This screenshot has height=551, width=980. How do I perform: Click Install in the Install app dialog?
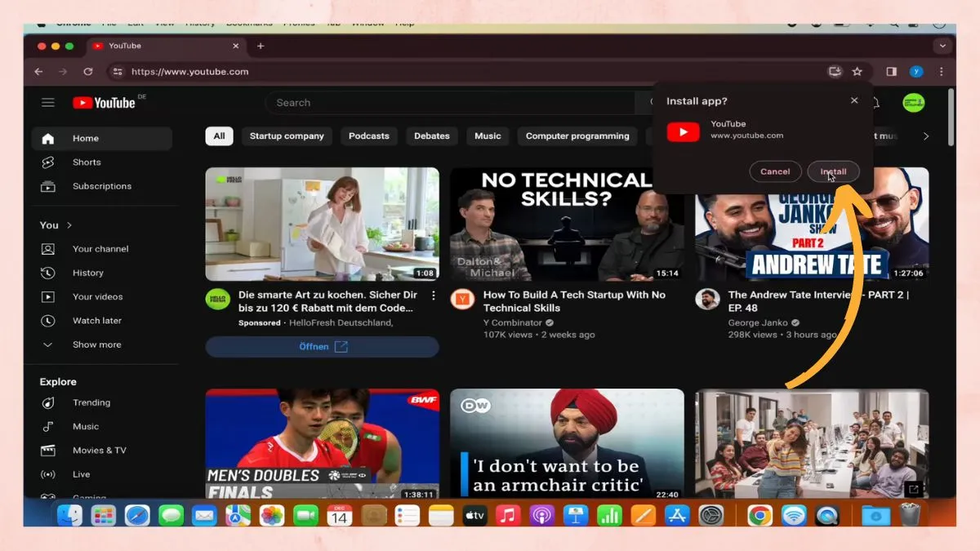coord(833,171)
